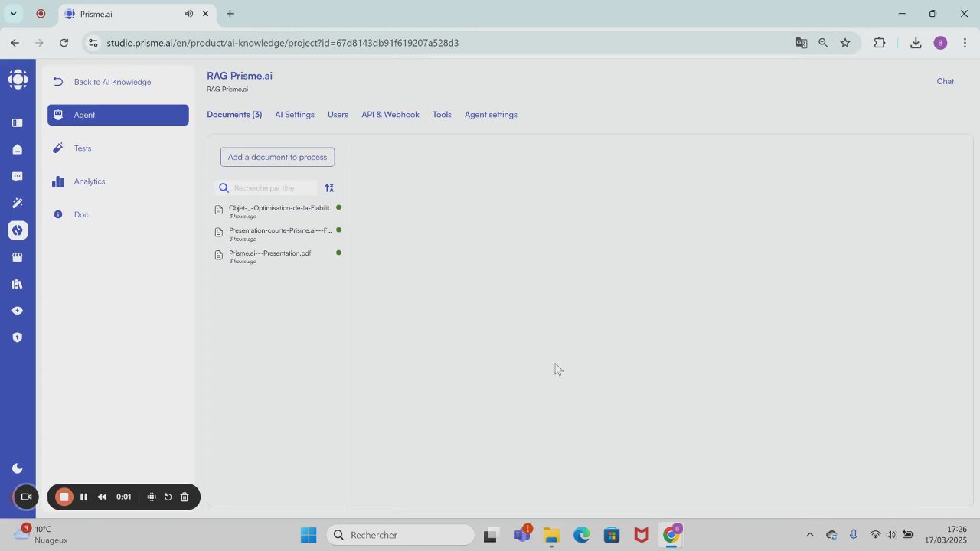Screen dimensions: 980x551
Task: Select Agent in the side menu
Action: pyautogui.click(x=118, y=115)
